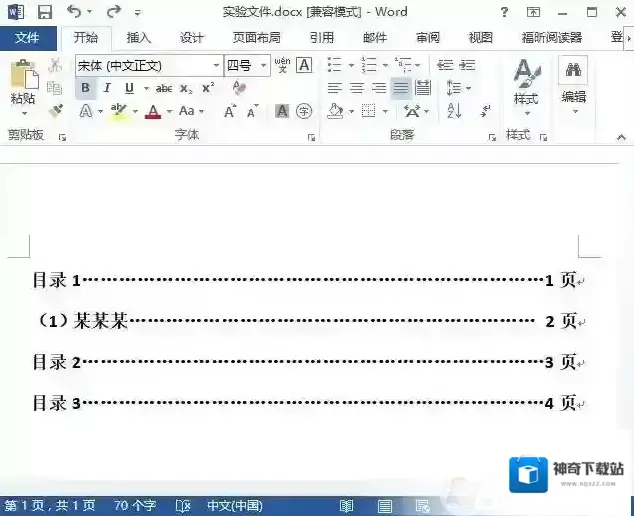Click the Undo arrow icon
The width and height of the screenshot is (634, 516).
(74, 12)
